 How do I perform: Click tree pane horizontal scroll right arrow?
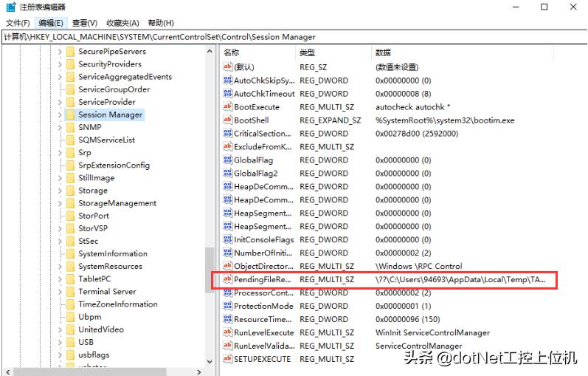click(199, 372)
